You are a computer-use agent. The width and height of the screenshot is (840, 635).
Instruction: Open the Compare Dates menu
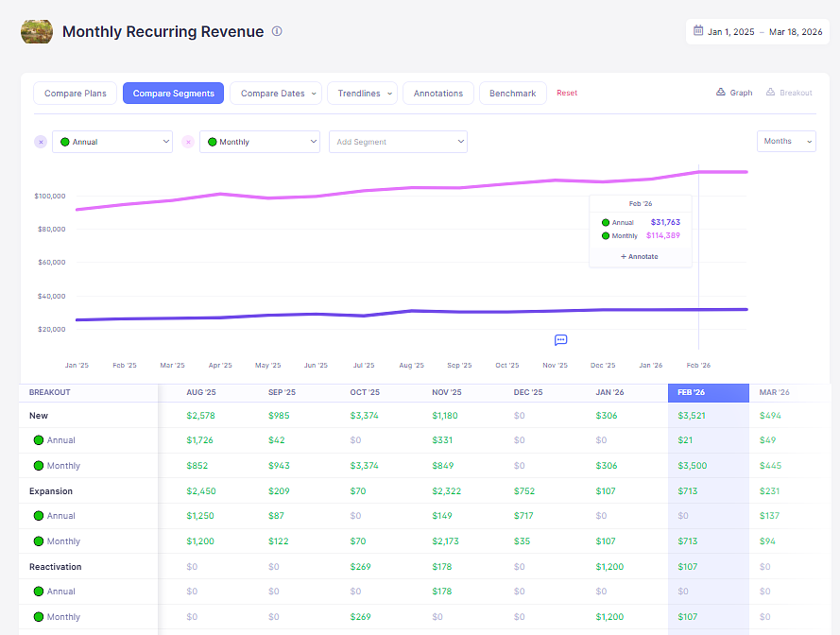276,94
